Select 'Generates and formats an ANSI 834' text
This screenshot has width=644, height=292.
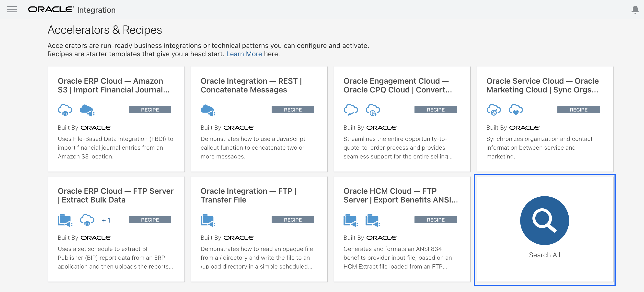[398, 258]
